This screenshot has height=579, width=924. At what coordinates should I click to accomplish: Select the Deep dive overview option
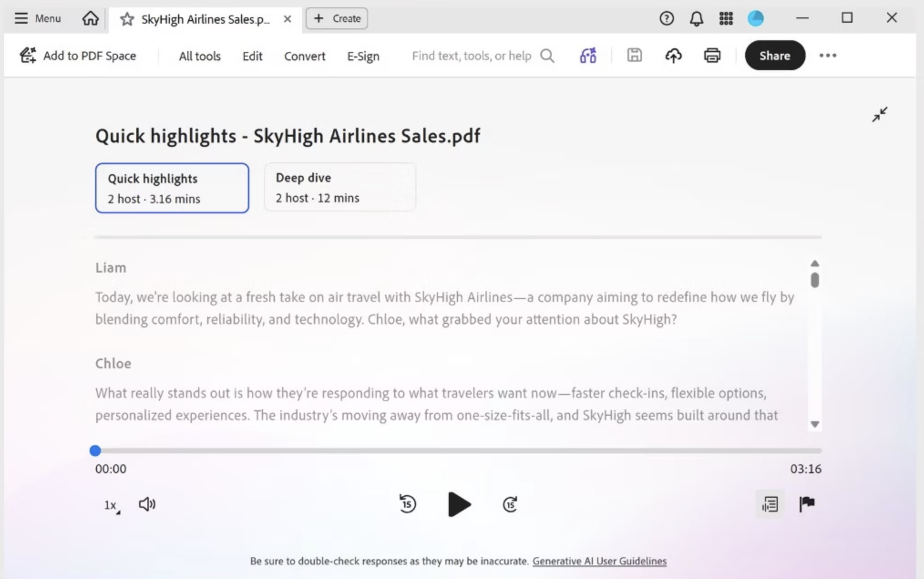click(x=340, y=187)
